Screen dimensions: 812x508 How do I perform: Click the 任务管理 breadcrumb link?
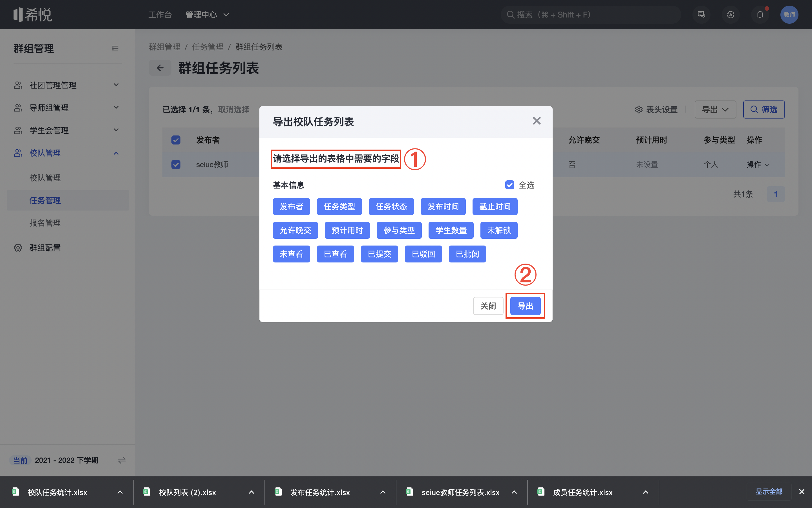[x=208, y=47]
